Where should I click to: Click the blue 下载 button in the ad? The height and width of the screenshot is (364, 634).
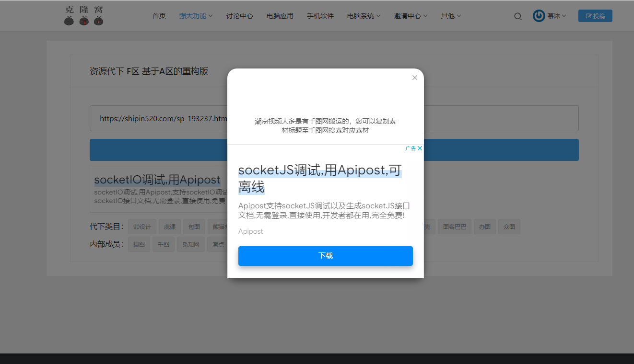click(x=326, y=256)
